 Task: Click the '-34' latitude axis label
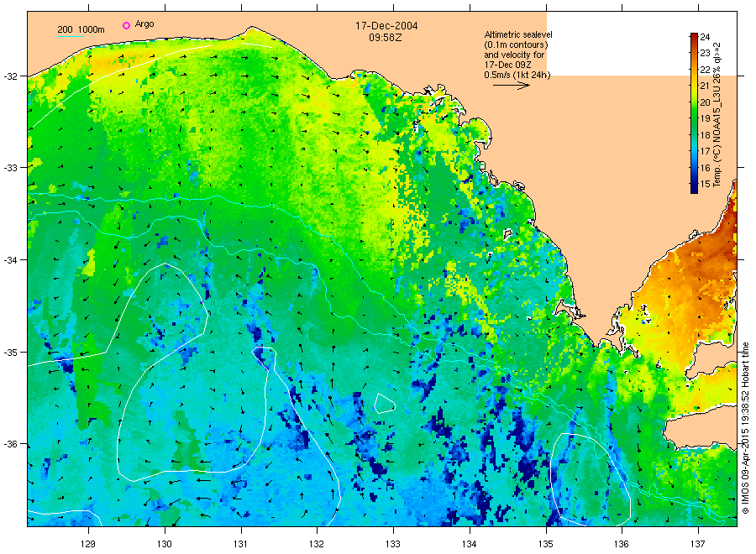(10, 259)
